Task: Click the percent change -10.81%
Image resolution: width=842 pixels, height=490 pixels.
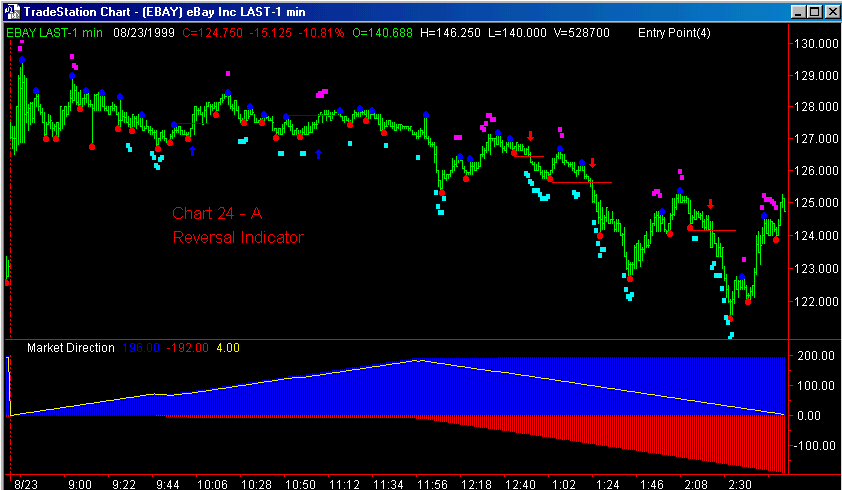Action: tap(321, 33)
